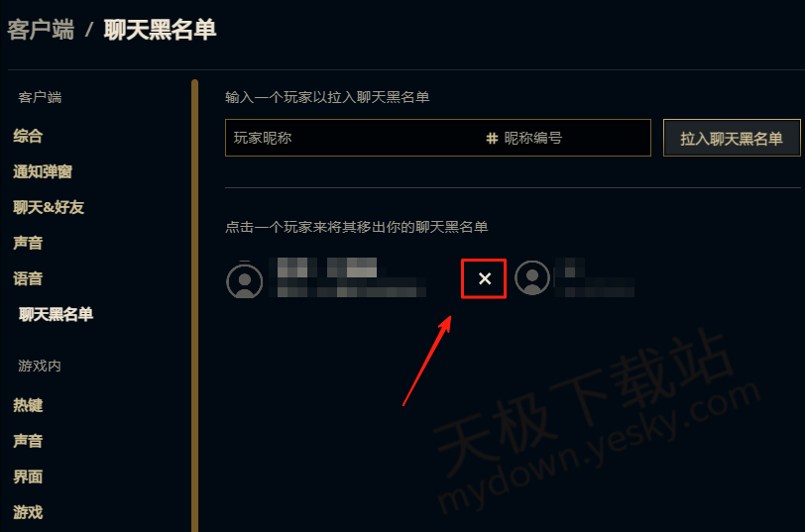Click the sidebar's vertical scrollbar
This screenshot has height=532, width=805.
point(194,305)
